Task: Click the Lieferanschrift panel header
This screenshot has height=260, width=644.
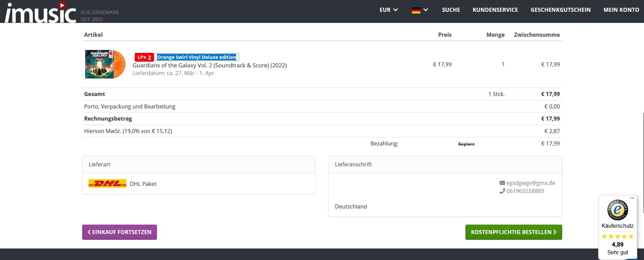Action: click(445, 164)
